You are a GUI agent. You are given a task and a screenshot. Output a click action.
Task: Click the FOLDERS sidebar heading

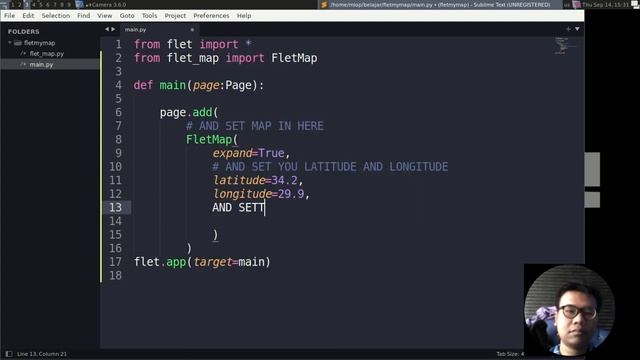(24, 31)
